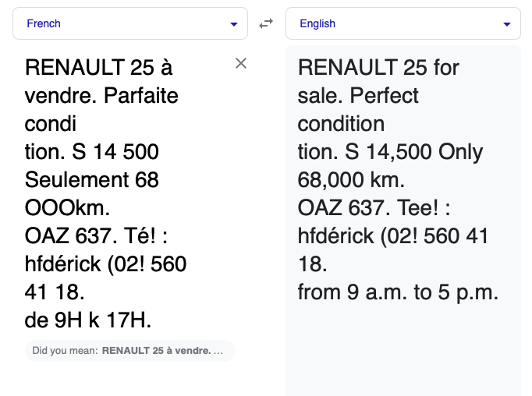Expand the English target language arrow

(x=507, y=24)
